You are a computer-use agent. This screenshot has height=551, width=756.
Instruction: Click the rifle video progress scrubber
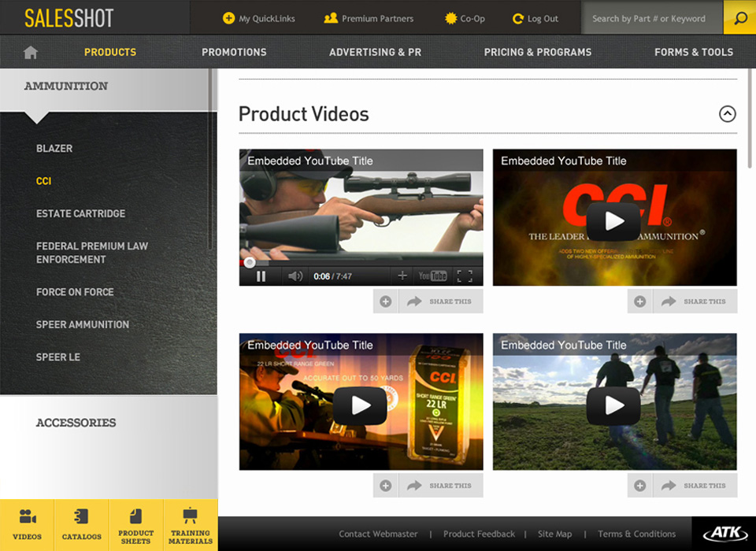pos(250,263)
